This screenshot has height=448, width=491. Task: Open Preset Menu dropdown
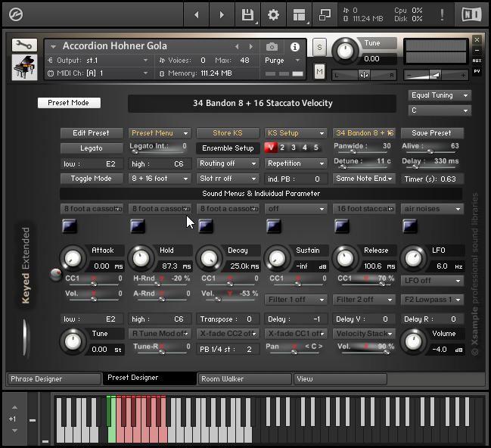[x=160, y=133]
